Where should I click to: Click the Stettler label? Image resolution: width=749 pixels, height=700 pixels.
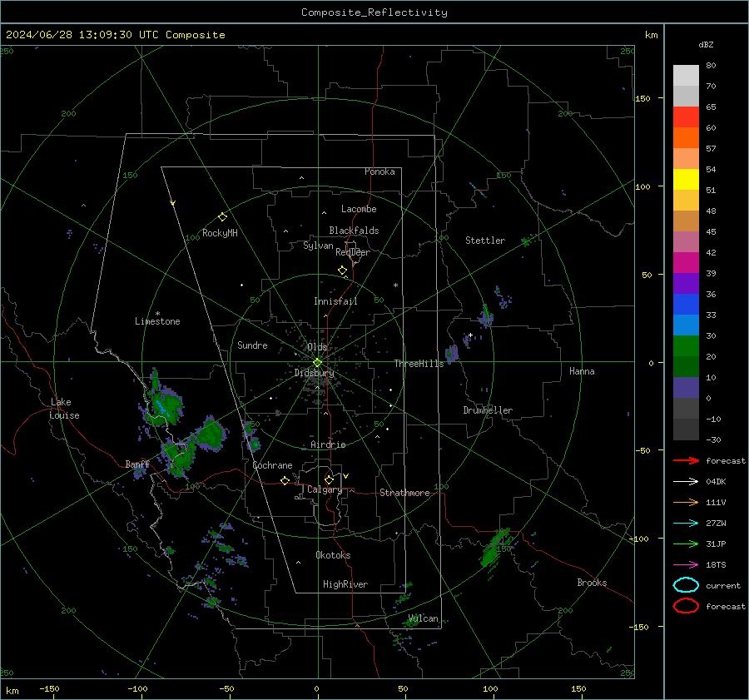point(485,241)
